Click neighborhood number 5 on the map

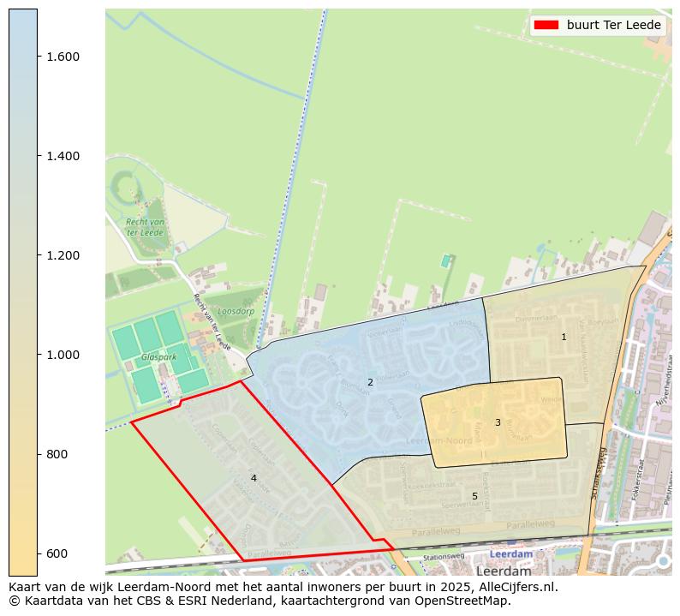click(x=474, y=496)
